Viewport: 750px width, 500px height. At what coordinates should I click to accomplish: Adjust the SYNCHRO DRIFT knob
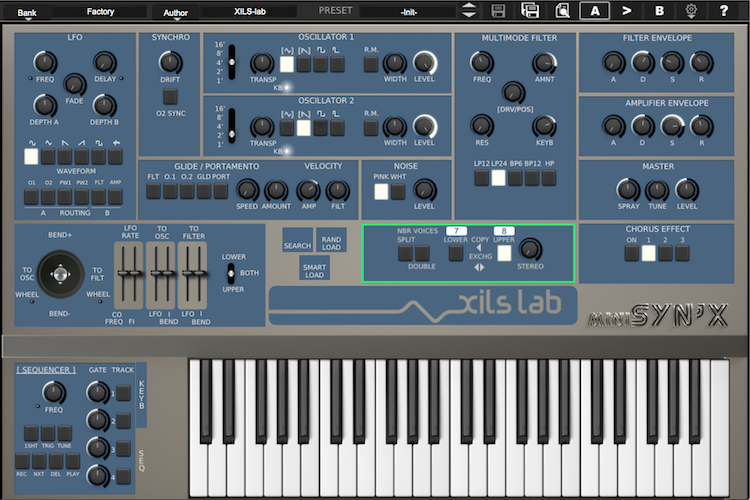[170, 62]
